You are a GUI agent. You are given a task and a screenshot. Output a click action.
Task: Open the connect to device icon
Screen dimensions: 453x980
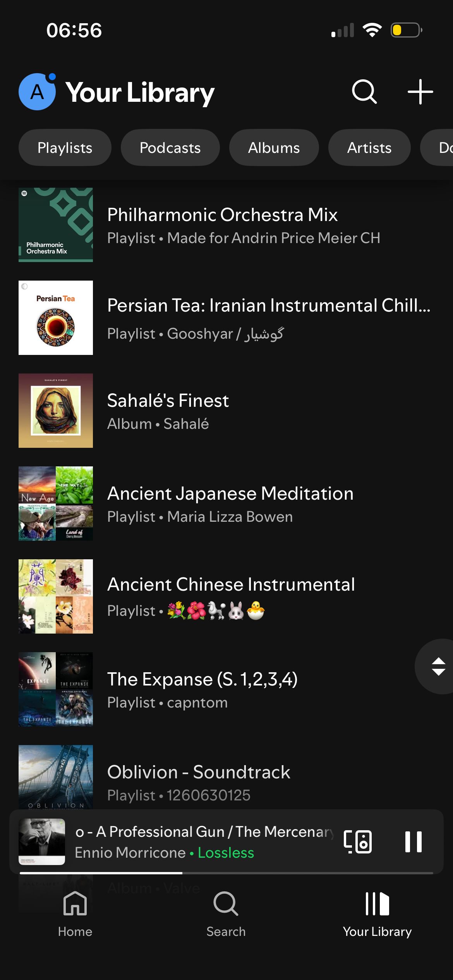(358, 841)
